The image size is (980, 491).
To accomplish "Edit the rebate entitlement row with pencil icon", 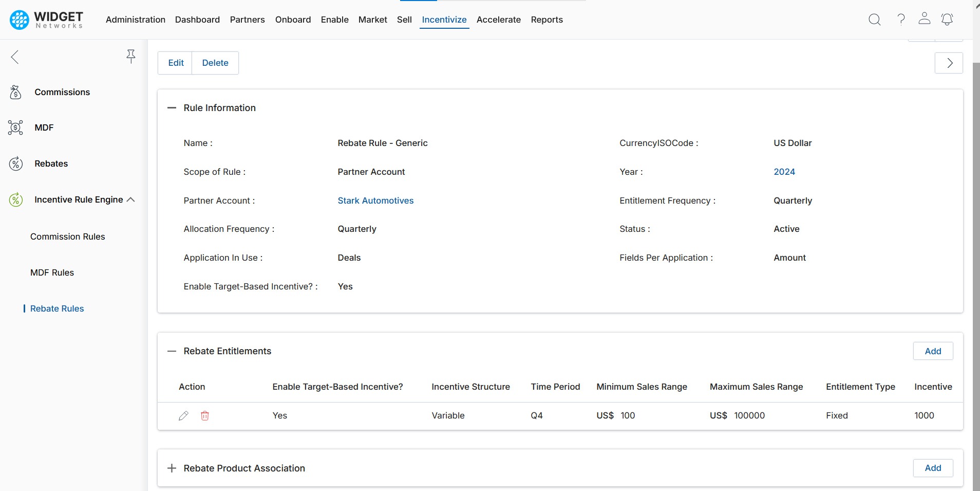I will pos(183,416).
